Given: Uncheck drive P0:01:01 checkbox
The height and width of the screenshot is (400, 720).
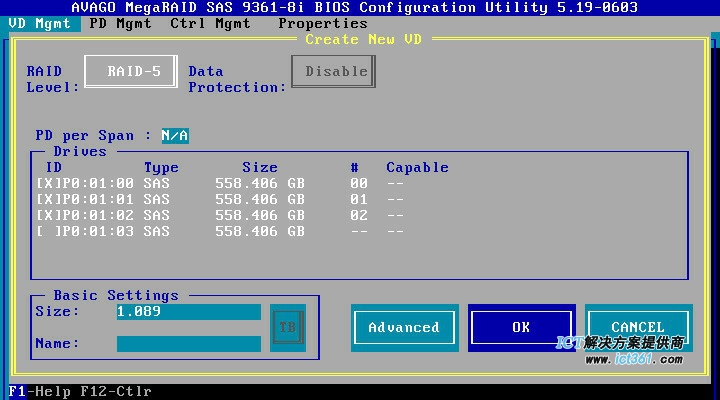Looking at the screenshot, I should pyautogui.click(x=48, y=199).
